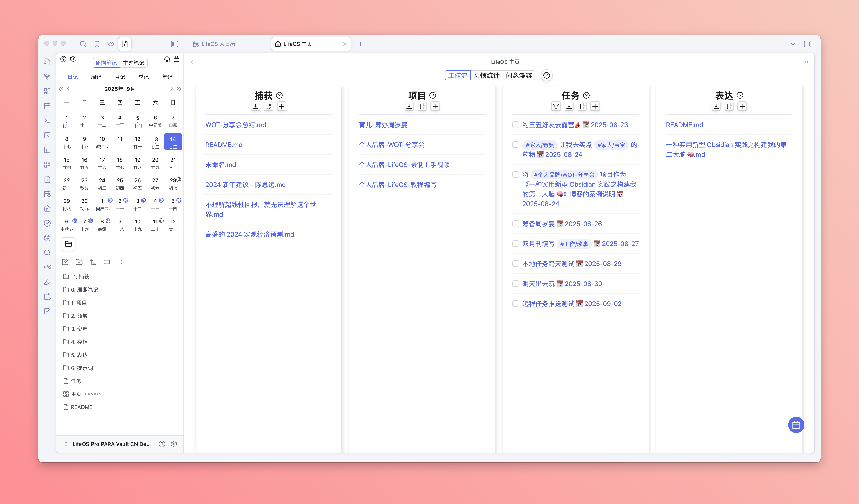Check the 筹备周岁宴 task checkbox

click(515, 223)
